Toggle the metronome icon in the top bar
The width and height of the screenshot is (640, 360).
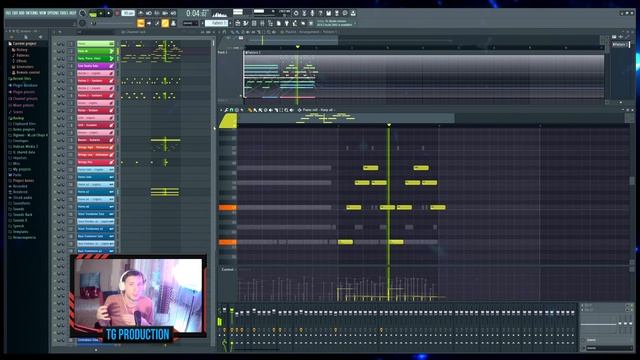140,13
